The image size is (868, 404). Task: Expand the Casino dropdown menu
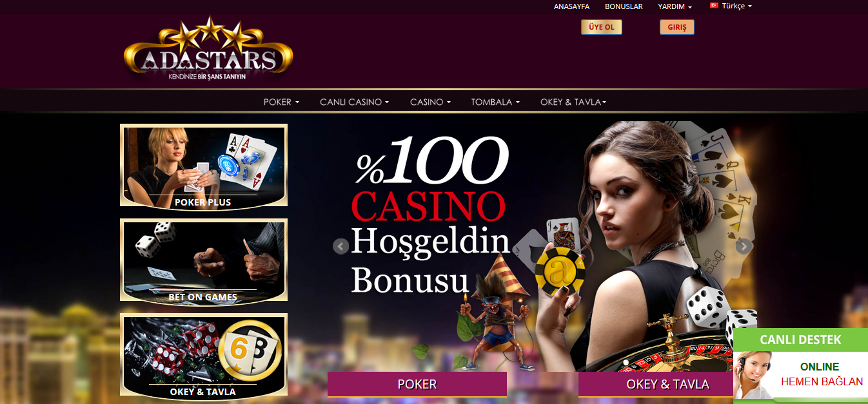(x=430, y=102)
